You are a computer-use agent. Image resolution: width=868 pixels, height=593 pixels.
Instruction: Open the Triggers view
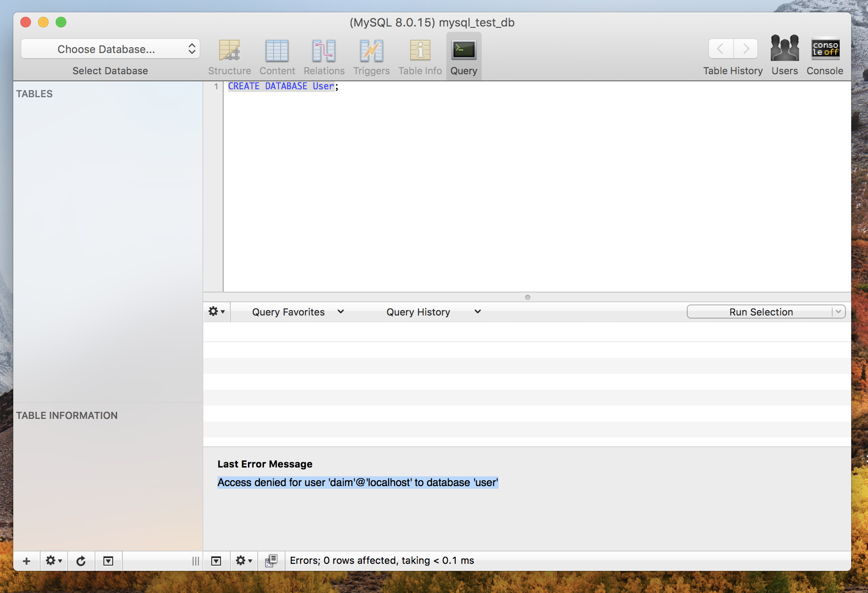(x=371, y=57)
